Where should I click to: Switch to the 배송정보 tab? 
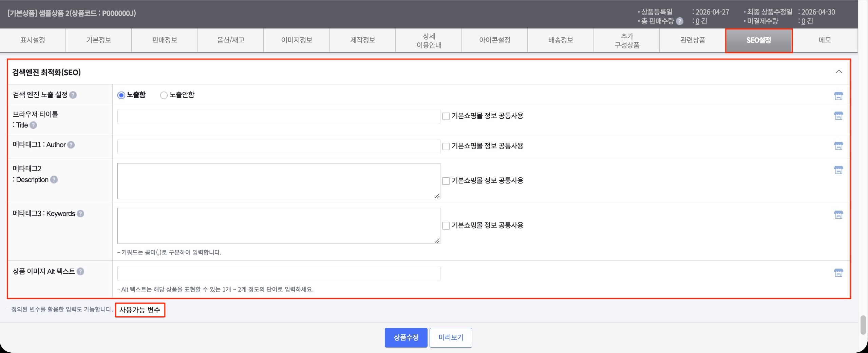pos(561,40)
